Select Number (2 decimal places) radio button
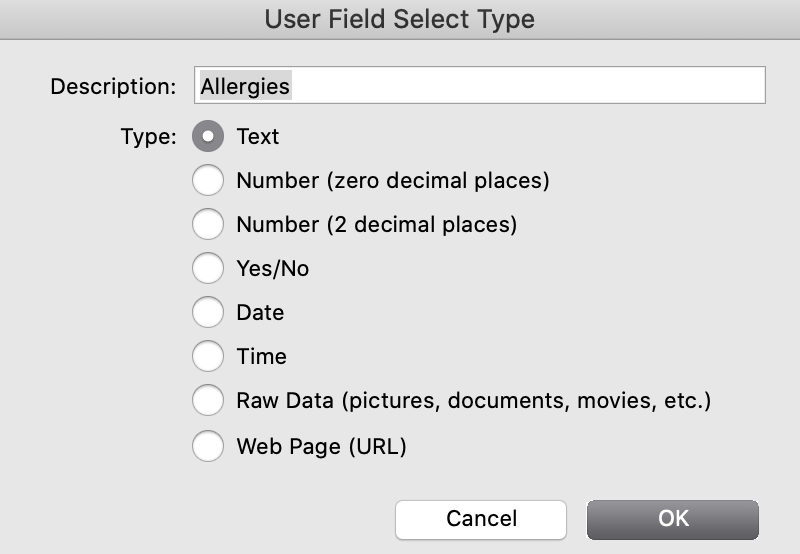This screenshot has height=554, width=800. 208,225
